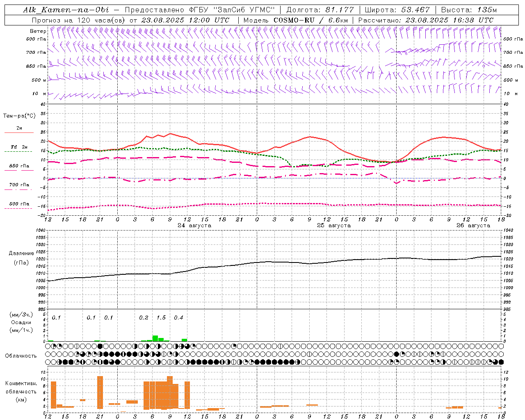Select the "(мм/3ч.)" precipitation unit label

coord(21,315)
